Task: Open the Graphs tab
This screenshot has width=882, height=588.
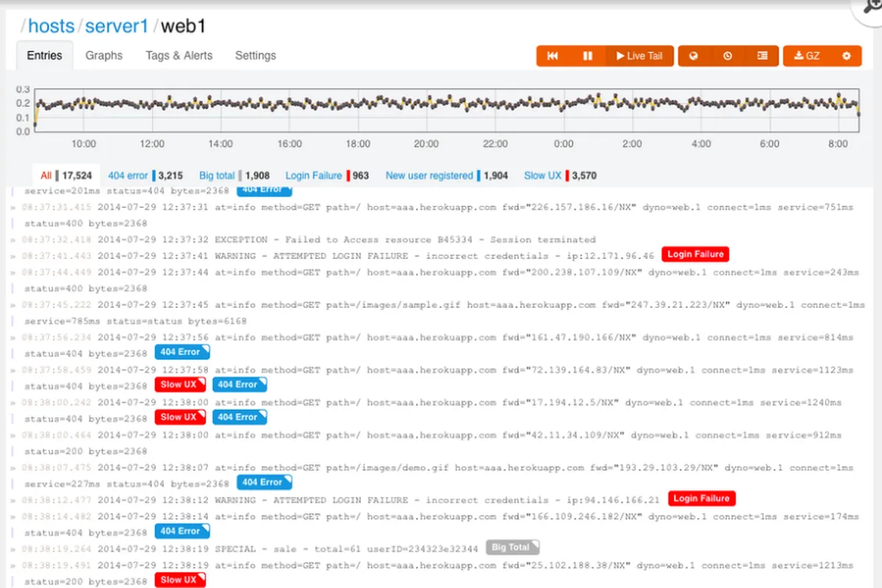Action: (x=104, y=55)
